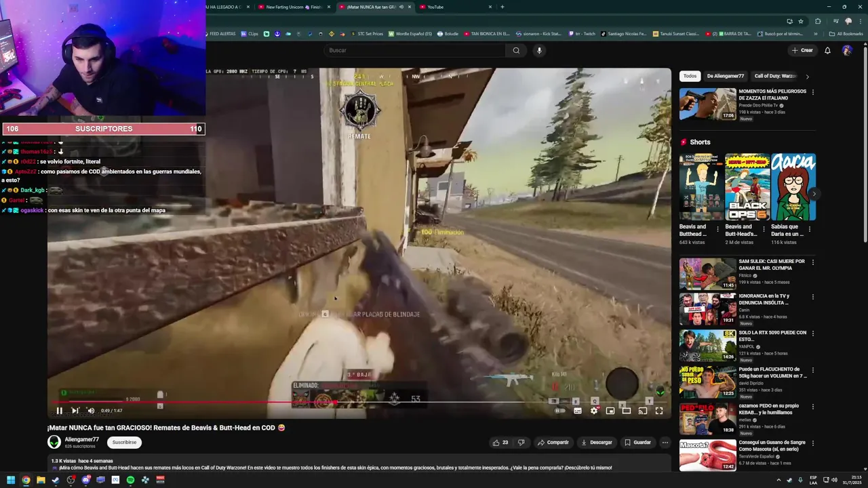Open Spotify from the taskbar
The width and height of the screenshot is (868, 488).
130,480
